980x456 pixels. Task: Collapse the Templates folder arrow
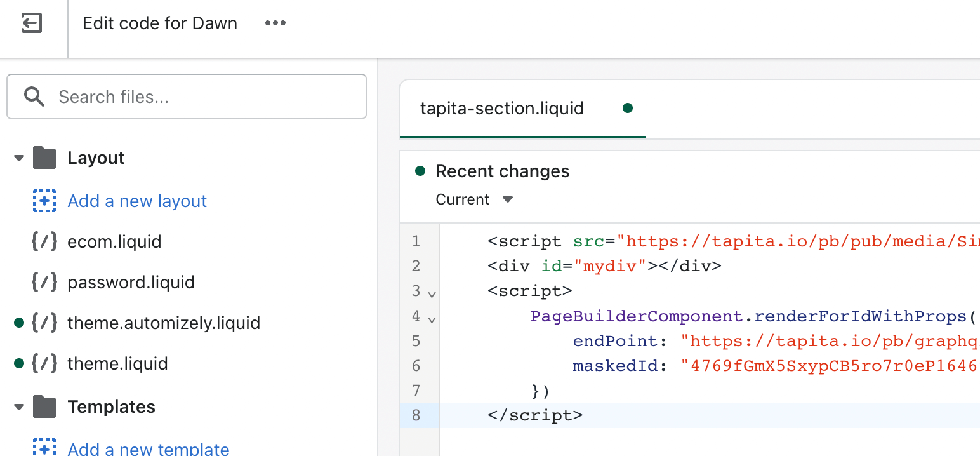coord(19,407)
